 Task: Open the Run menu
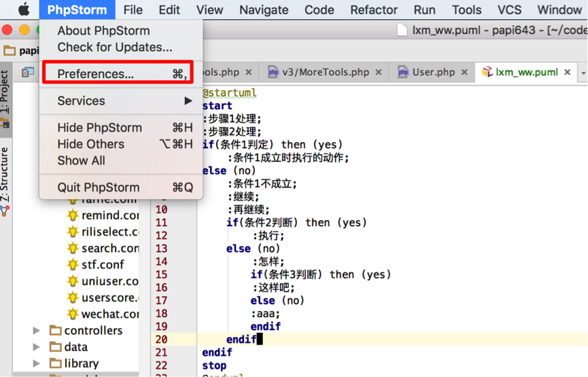[x=424, y=10]
